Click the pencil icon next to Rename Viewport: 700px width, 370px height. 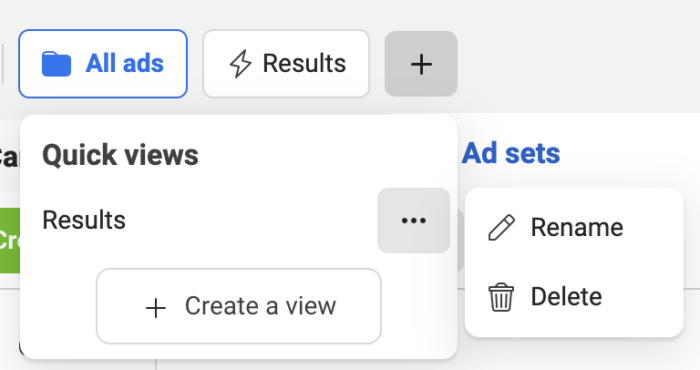pyautogui.click(x=501, y=228)
